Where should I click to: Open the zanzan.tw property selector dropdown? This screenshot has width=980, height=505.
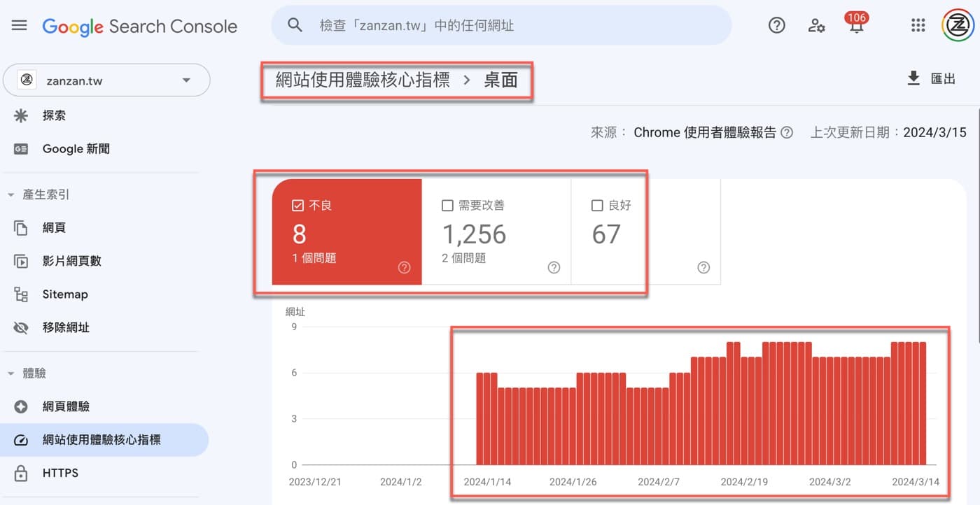106,80
